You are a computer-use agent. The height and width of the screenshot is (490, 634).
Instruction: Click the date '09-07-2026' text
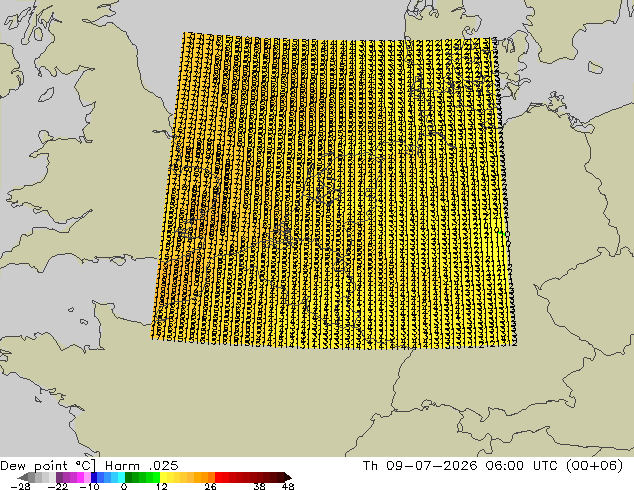tap(431, 466)
